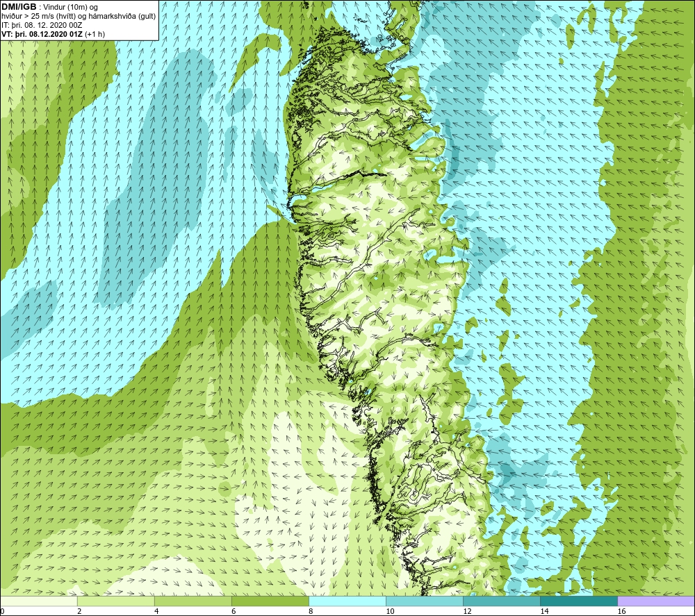This screenshot has width=695, height=616.
Task: Click the legend label '16'
Action: [621, 611]
